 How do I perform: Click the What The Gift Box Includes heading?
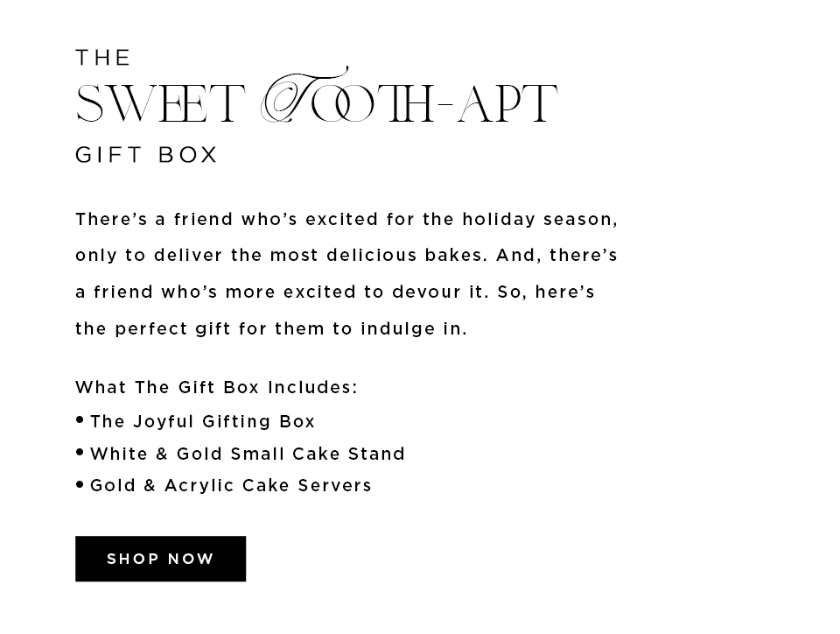click(216, 387)
